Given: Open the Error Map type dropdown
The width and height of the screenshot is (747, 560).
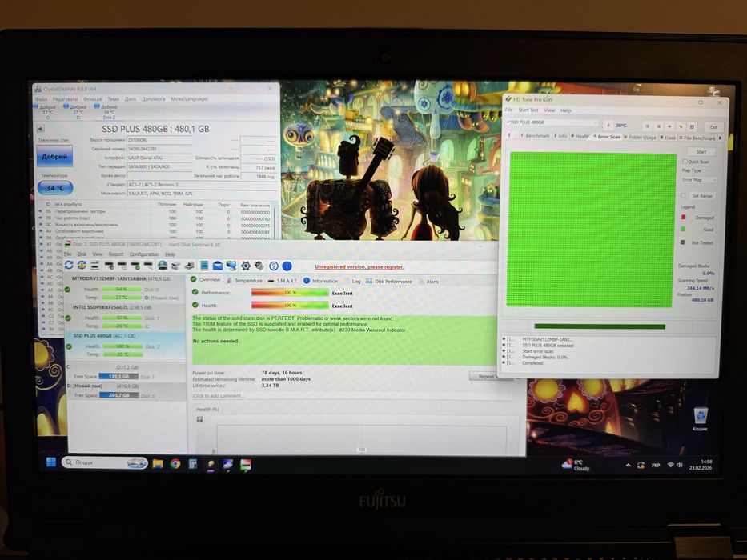Looking at the screenshot, I should [x=699, y=180].
